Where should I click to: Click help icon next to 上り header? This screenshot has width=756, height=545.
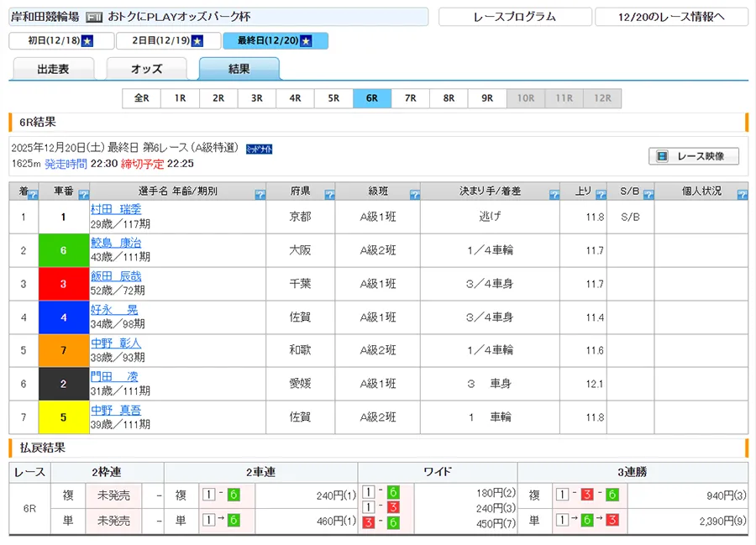pyautogui.click(x=601, y=195)
